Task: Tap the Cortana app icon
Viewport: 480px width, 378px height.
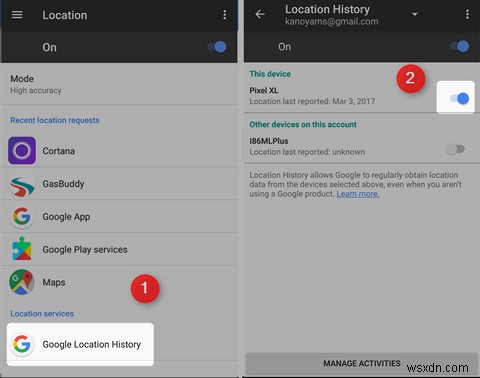Action: (x=22, y=150)
